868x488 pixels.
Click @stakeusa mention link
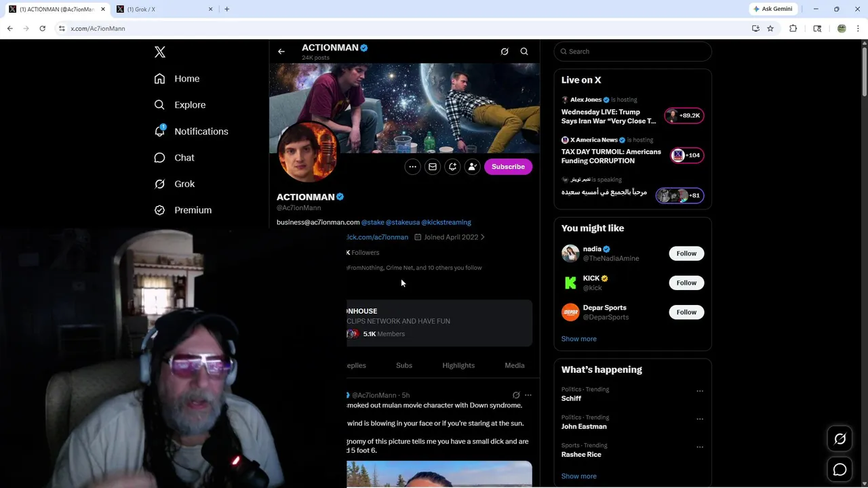tap(403, 222)
